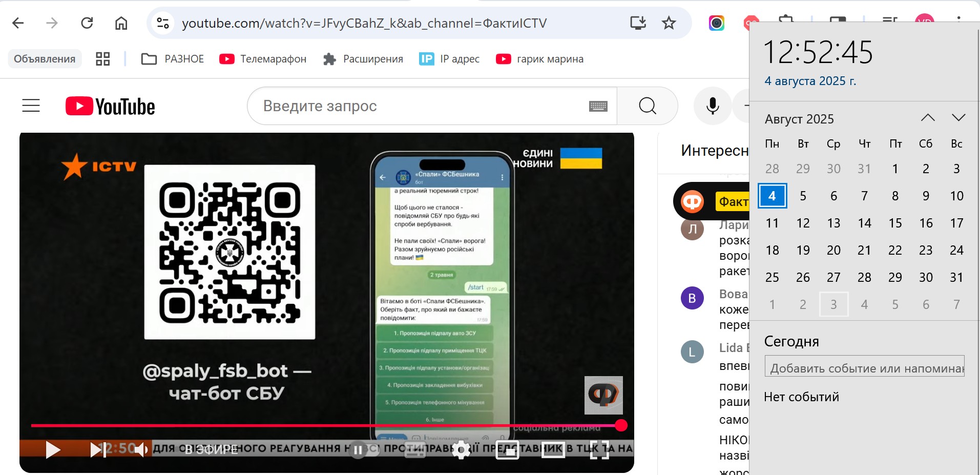Select August 1 in the calendar
Screen dimensions: 980x475
[x=895, y=169]
